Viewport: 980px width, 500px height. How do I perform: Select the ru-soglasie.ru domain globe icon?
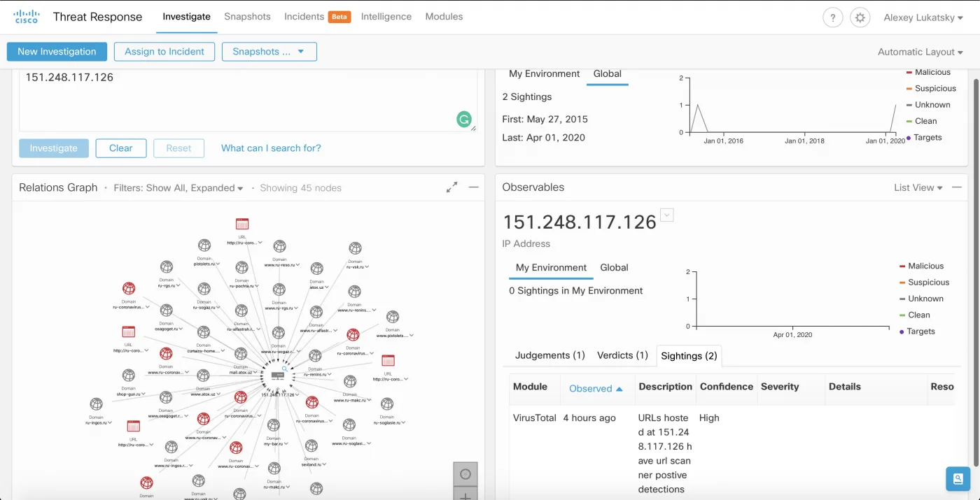[x=386, y=404]
